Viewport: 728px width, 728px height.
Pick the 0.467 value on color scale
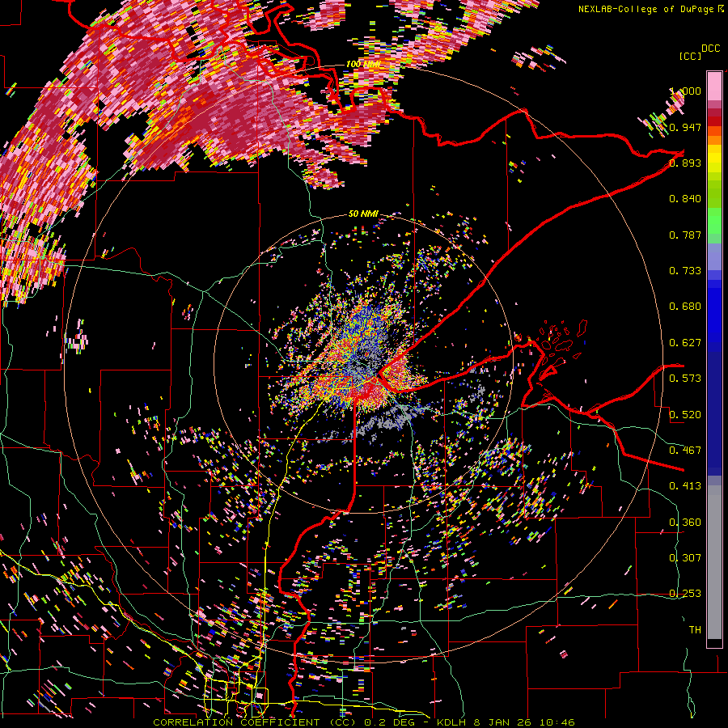(x=685, y=451)
